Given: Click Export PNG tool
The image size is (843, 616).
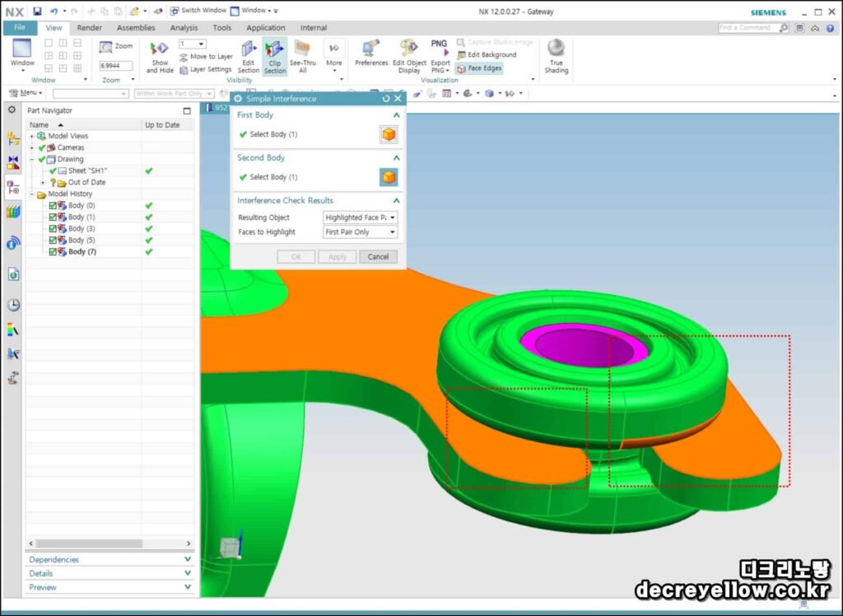Looking at the screenshot, I should coord(440,57).
